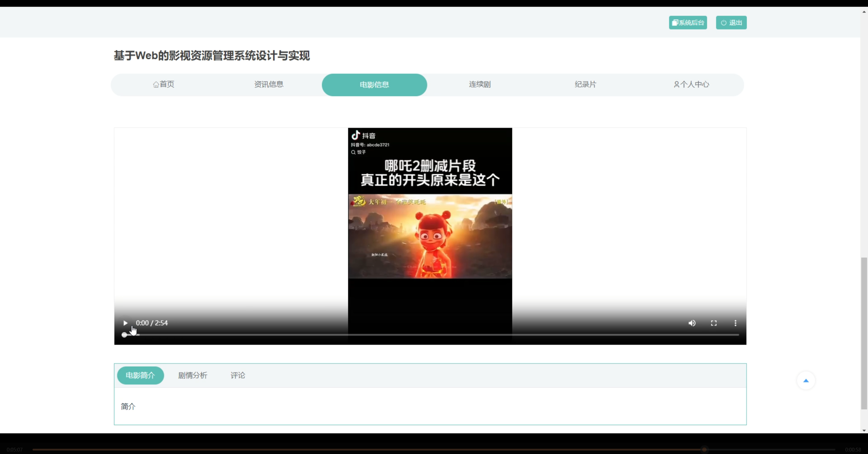
Task: Switch to the 连续剧 section
Action: (x=479, y=84)
